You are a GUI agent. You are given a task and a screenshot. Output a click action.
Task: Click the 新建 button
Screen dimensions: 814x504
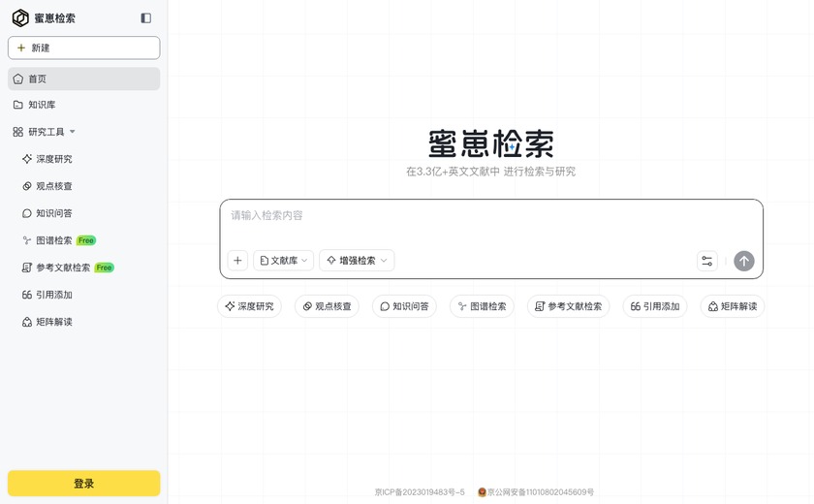(83, 47)
